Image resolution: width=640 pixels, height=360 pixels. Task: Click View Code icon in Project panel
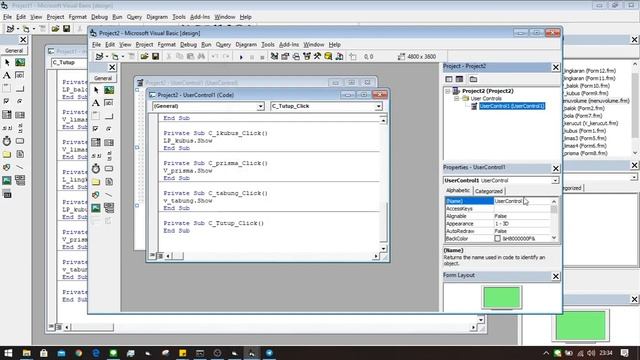(x=449, y=79)
